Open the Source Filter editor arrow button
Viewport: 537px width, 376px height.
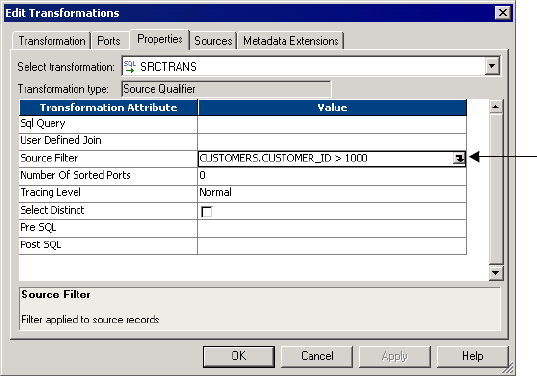tap(459, 158)
